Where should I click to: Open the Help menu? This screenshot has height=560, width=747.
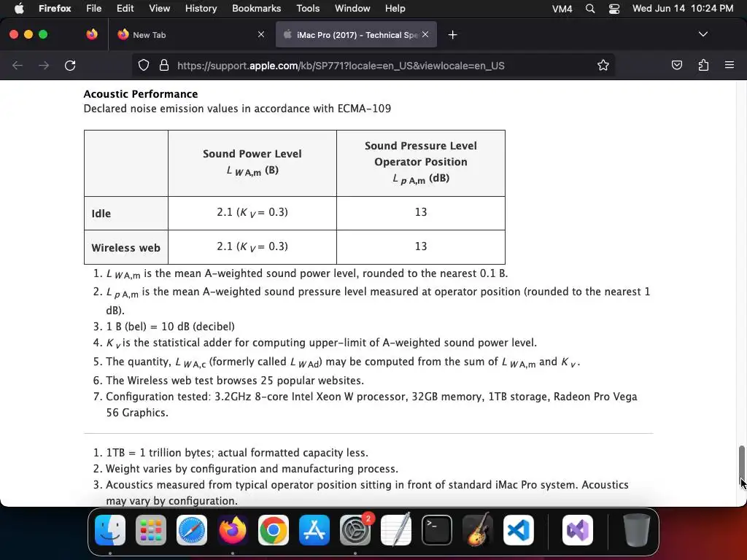[x=395, y=9]
